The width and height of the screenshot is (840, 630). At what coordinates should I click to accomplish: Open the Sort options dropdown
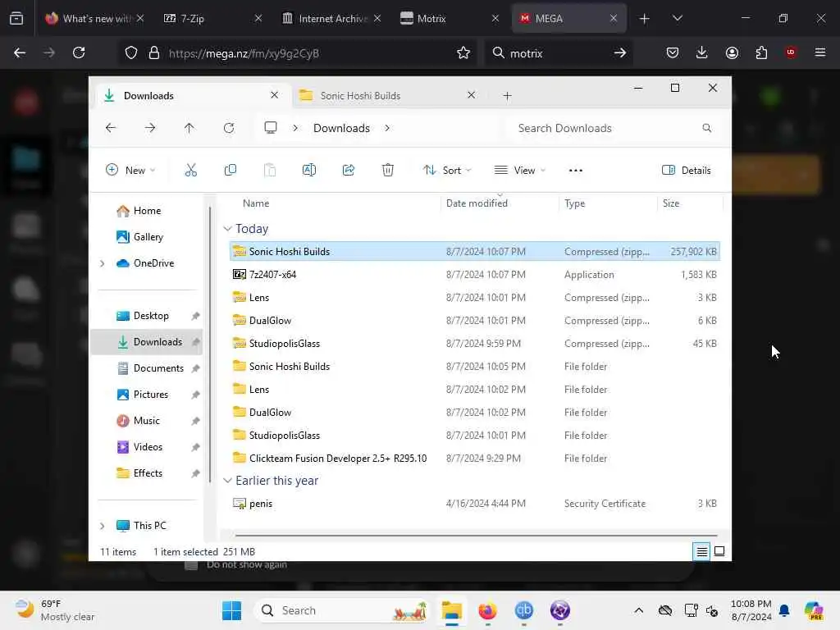tap(447, 171)
